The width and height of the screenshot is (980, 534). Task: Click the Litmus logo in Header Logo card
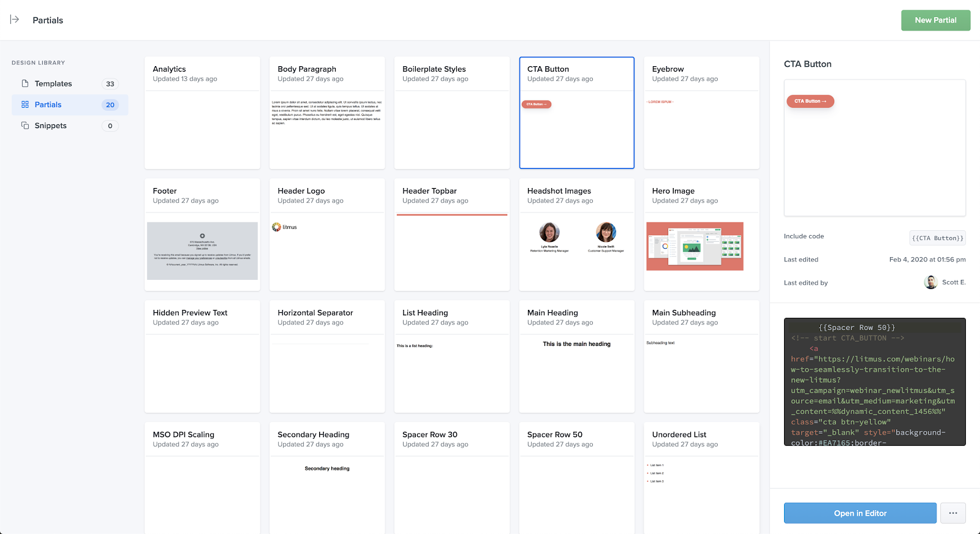click(285, 227)
